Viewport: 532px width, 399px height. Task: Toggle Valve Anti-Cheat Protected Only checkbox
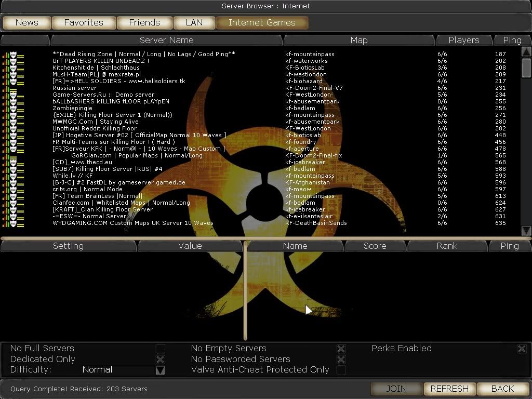[x=341, y=370]
